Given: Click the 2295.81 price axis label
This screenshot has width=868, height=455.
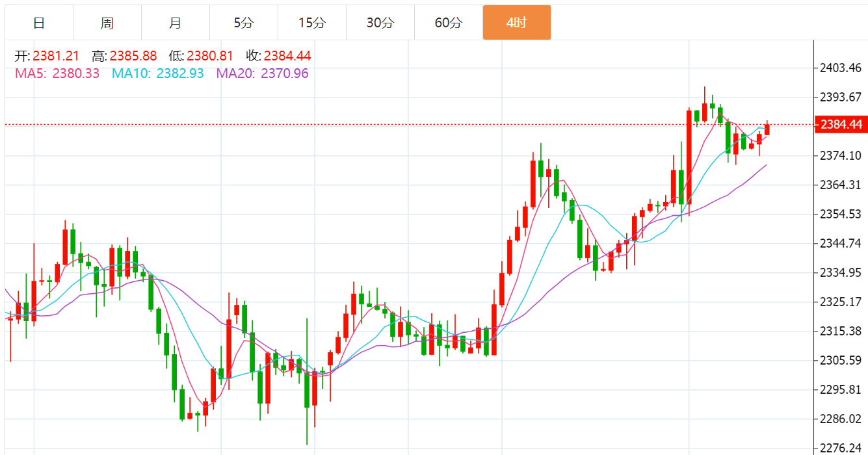Looking at the screenshot, I should coord(841,389).
